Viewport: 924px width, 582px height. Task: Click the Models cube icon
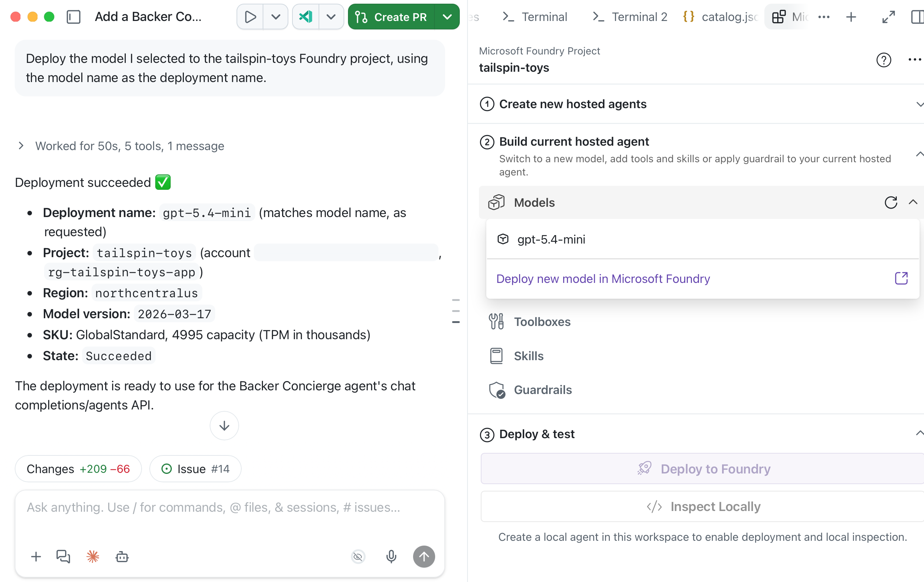(x=496, y=203)
